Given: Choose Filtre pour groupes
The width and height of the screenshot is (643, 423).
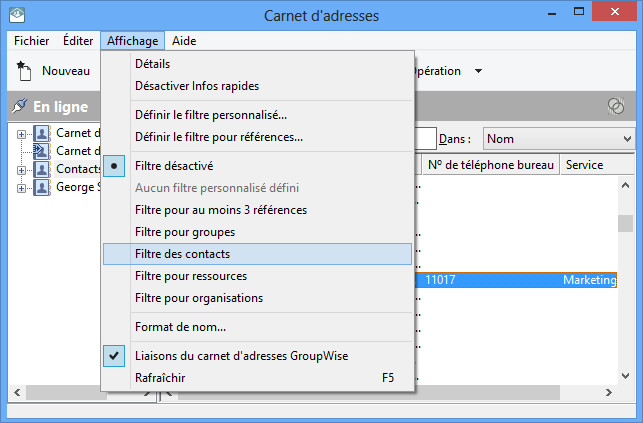Looking at the screenshot, I should [x=257, y=232].
